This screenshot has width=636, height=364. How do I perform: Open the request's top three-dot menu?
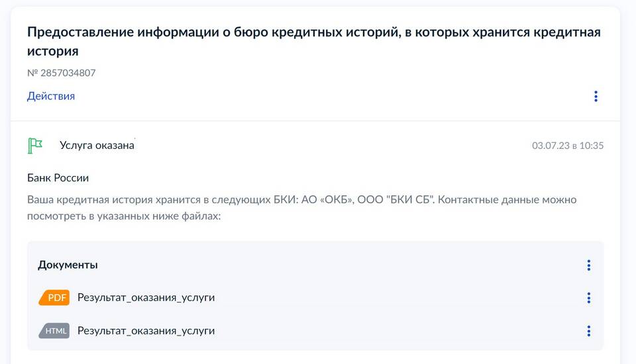596,97
